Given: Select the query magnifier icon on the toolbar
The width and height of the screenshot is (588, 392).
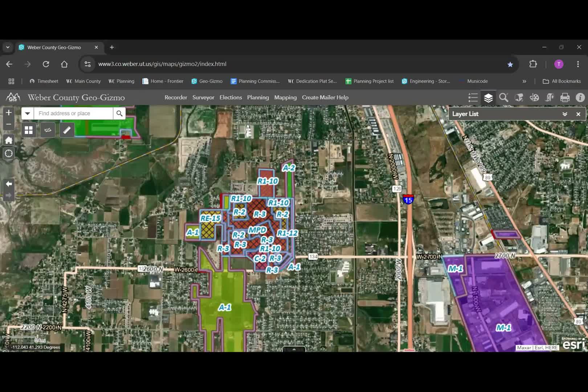Looking at the screenshot, I should click(503, 97).
